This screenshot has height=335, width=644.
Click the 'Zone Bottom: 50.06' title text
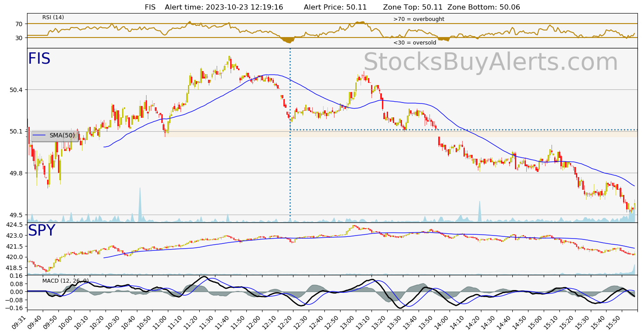(x=484, y=7)
